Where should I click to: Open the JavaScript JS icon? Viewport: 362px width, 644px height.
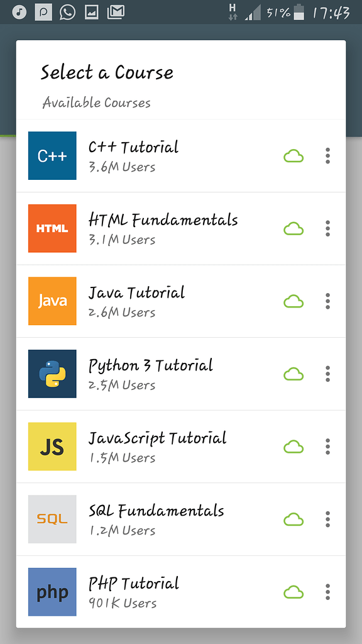coord(52,447)
